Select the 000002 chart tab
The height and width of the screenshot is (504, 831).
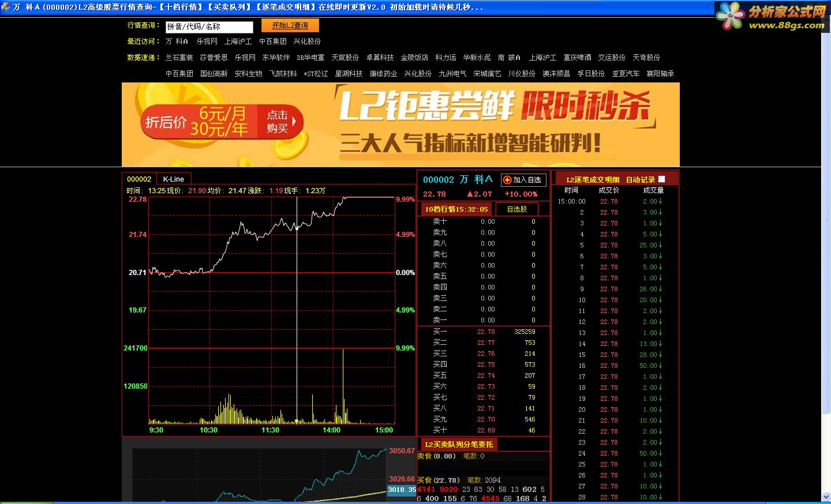point(139,179)
